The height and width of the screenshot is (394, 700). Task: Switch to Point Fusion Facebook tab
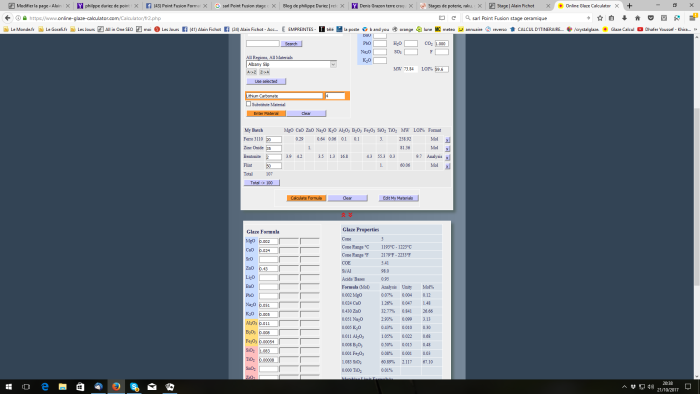point(176,6)
